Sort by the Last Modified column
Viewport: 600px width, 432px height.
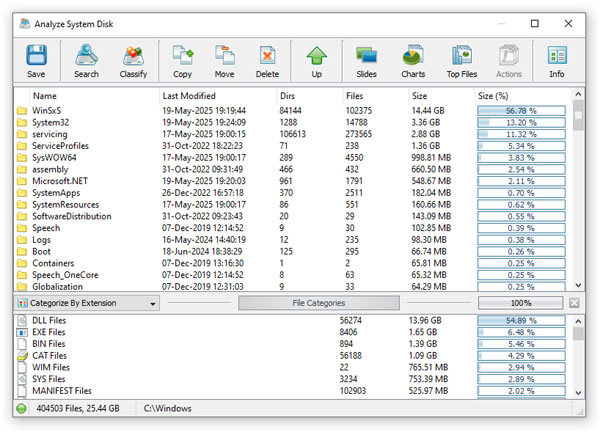[190, 95]
